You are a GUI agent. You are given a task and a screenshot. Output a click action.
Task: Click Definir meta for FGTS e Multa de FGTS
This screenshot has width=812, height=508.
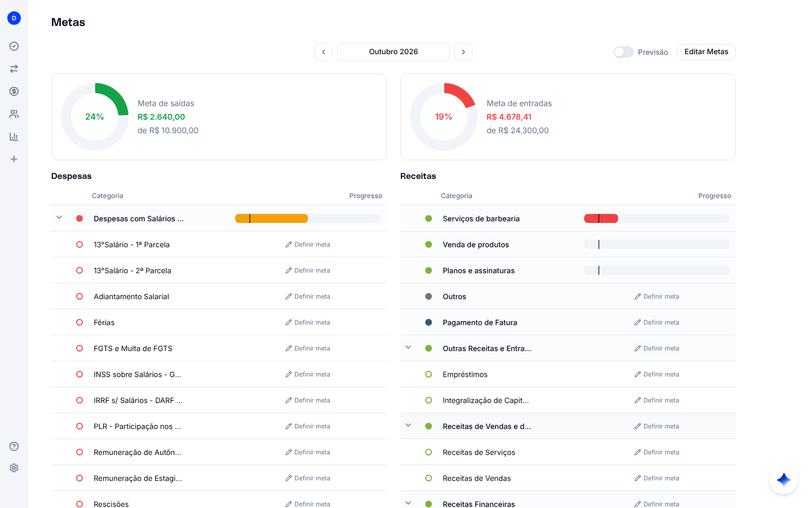pyautogui.click(x=308, y=349)
